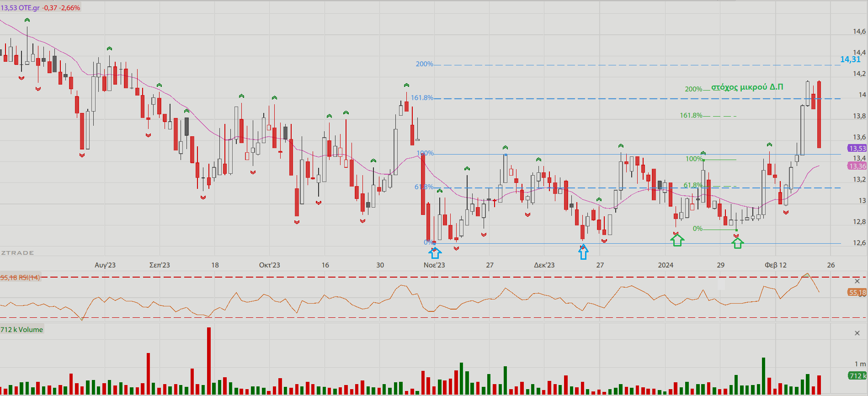The image size is (868, 396).
Task: Select the tallest green volume bar
Action: [763, 376]
